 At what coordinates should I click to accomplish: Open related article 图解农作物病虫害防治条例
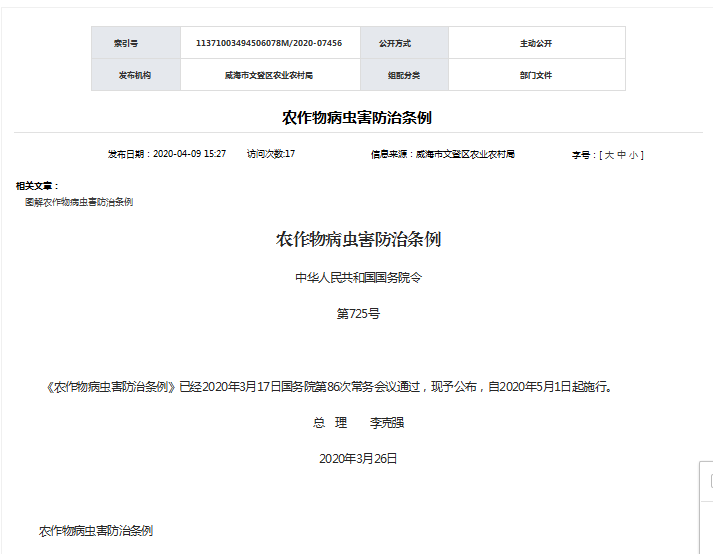79,202
